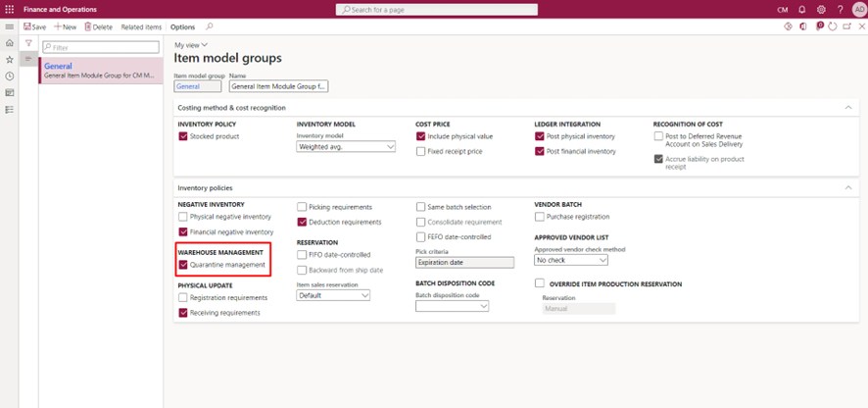The width and height of the screenshot is (868, 408).
Task: Open the app launcher waffle menu
Action: pos(9,10)
